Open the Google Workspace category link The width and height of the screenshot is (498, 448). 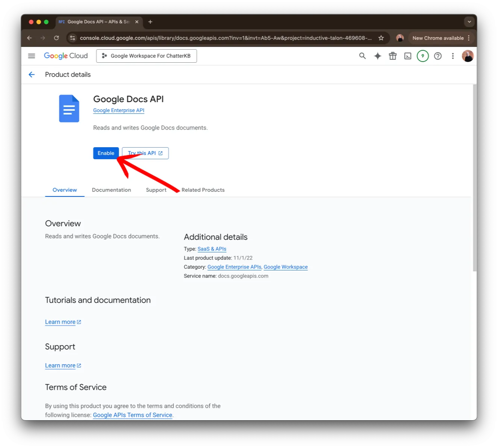[286, 267]
